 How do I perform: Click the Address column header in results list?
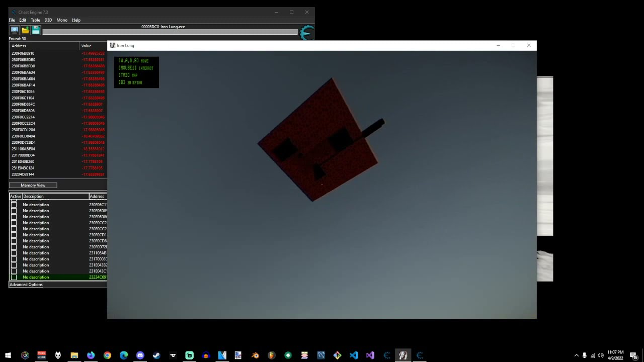(x=44, y=46)
